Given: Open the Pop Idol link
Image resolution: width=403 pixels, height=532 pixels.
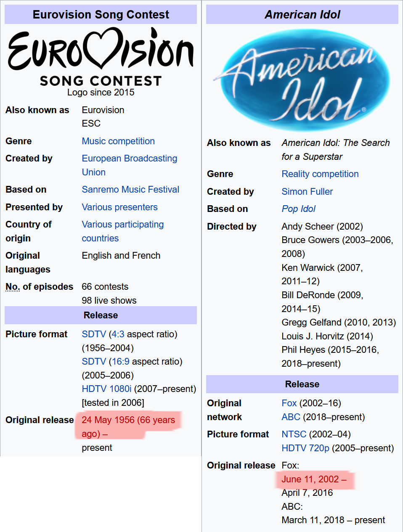Looking at the screenshot, I should tap(298, 209).
